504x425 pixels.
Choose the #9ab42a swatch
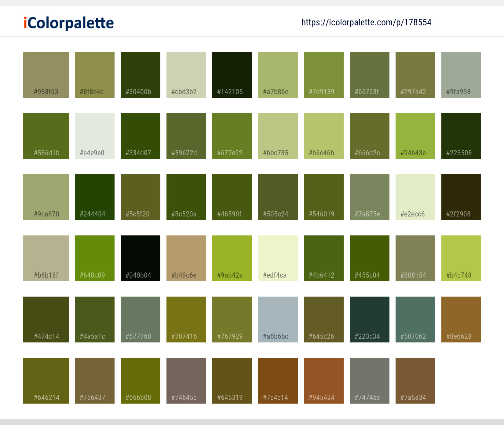[x=232, y=258]
